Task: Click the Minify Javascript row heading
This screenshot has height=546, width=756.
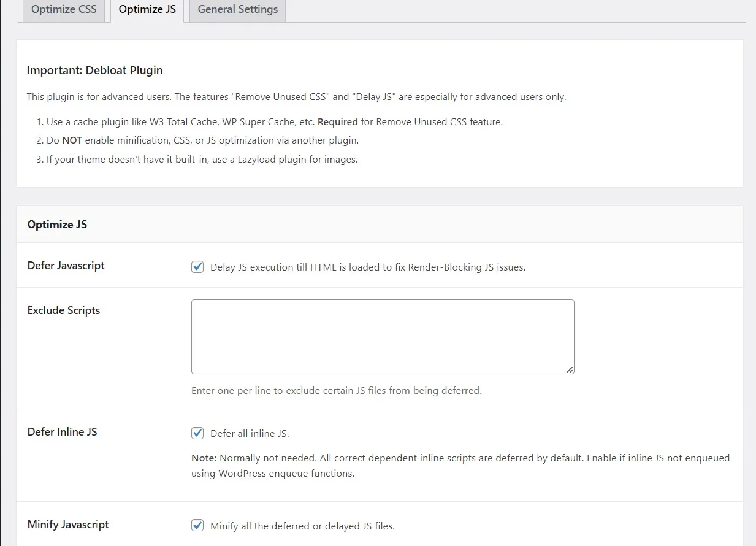Action: (68, 525)
